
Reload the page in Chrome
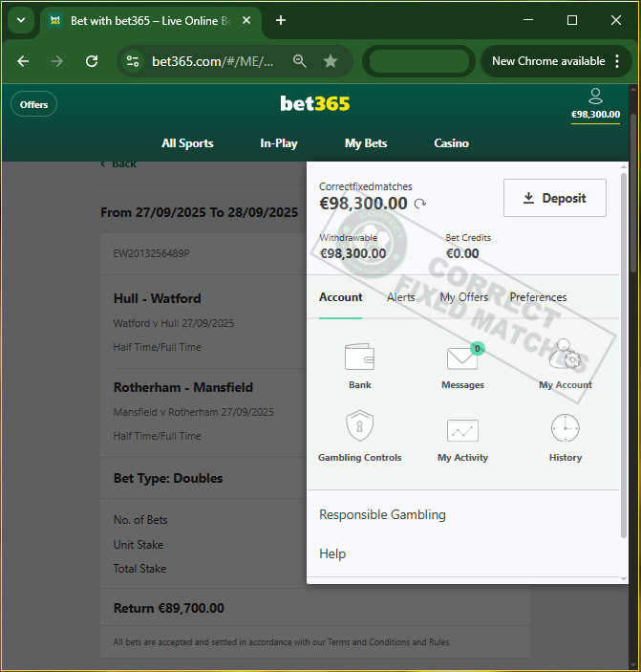[92, 61]
